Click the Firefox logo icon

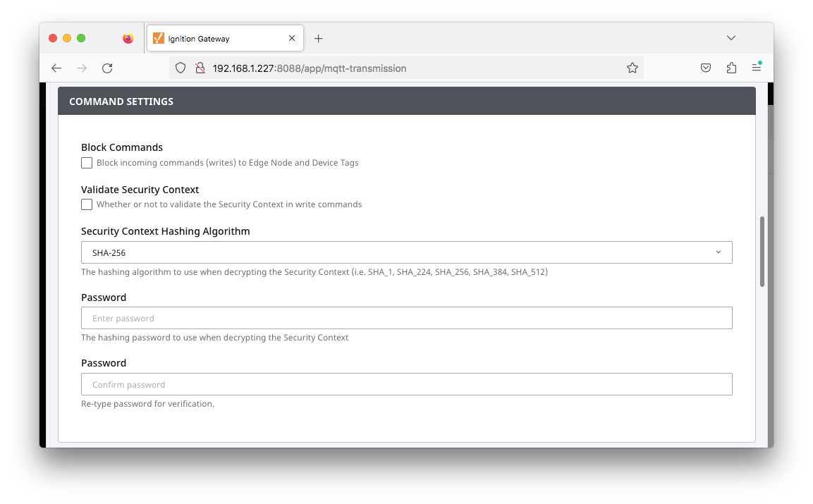(128, 38)
